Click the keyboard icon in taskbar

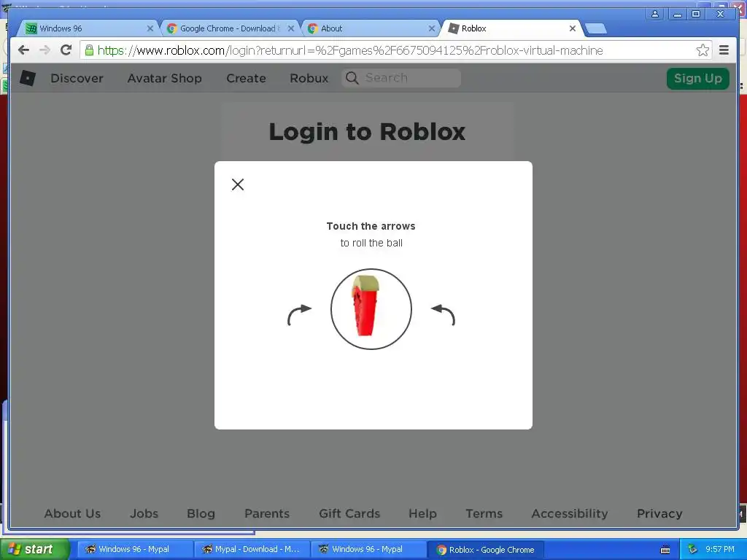pyautogui.click(x=665, y=550)
